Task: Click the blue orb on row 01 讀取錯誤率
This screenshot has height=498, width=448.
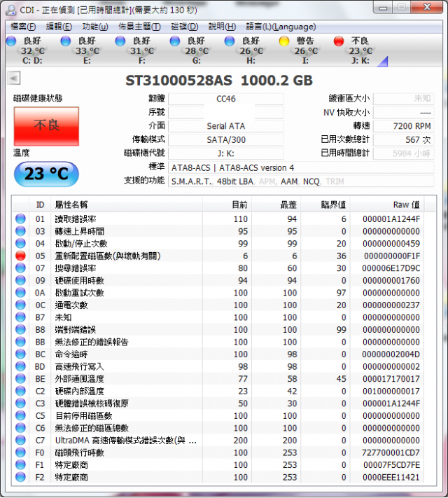Action: coord(20,219)
